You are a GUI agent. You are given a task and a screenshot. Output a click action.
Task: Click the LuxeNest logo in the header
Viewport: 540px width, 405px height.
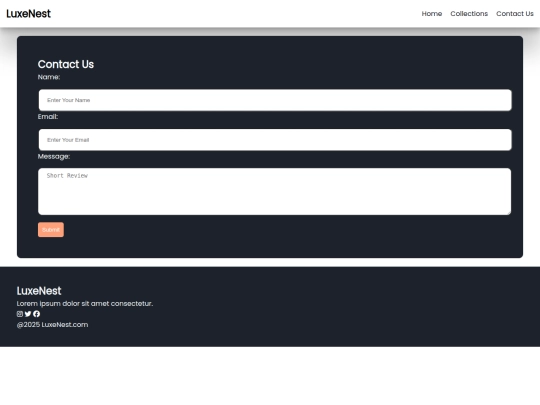29,14
